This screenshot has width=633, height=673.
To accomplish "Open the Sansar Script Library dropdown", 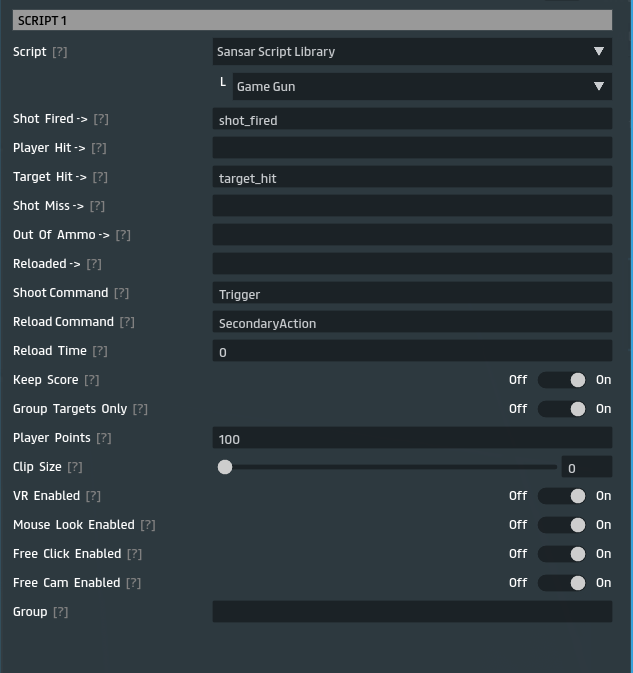I will [412, 51].
